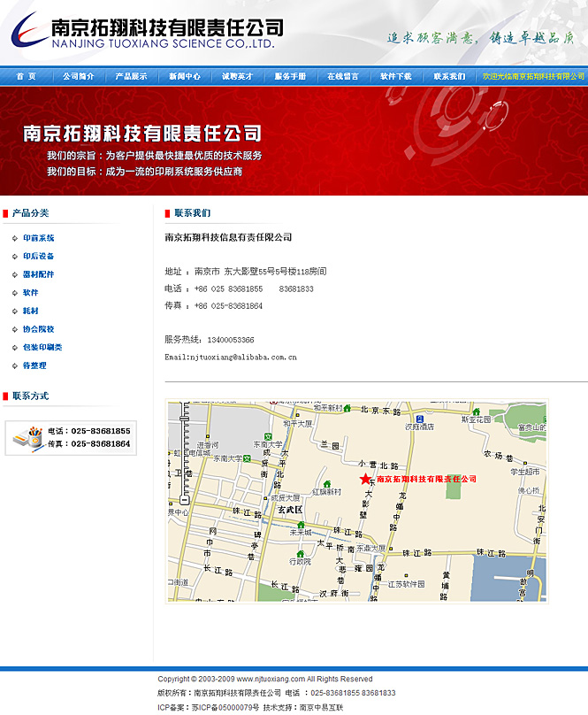Click the map zoom-out minus button
588x715 pixels.
[x=184, y=500]
